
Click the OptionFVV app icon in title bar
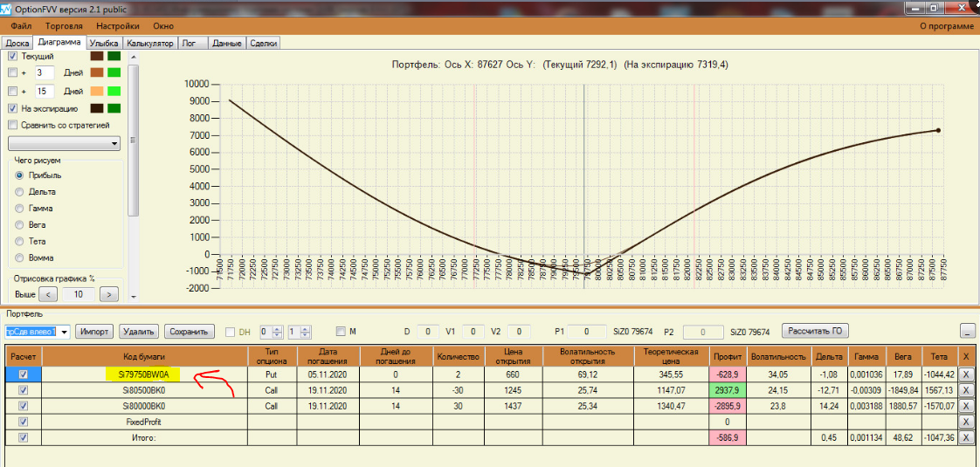(x=5, y=9)
